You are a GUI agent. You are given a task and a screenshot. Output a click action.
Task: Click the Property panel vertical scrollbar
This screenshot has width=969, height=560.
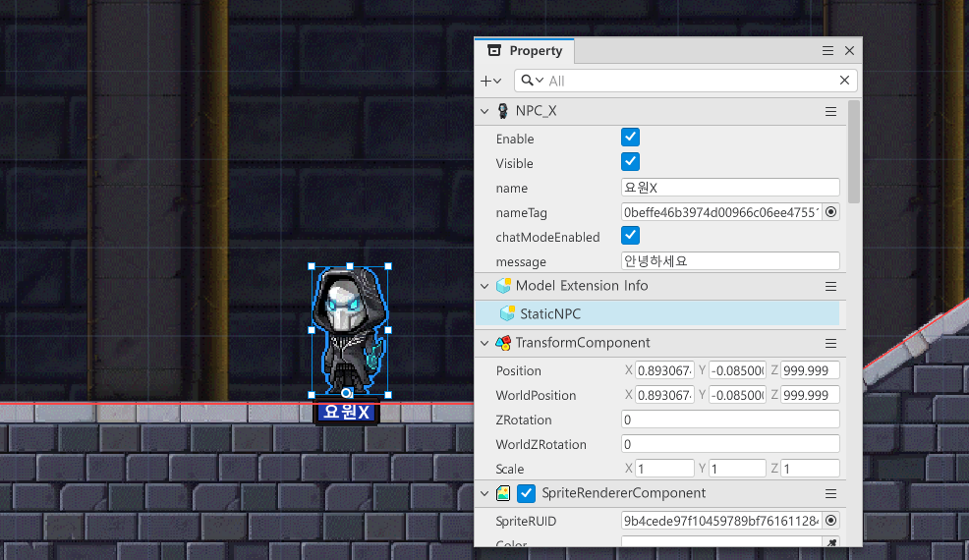[x=854, y=152]
